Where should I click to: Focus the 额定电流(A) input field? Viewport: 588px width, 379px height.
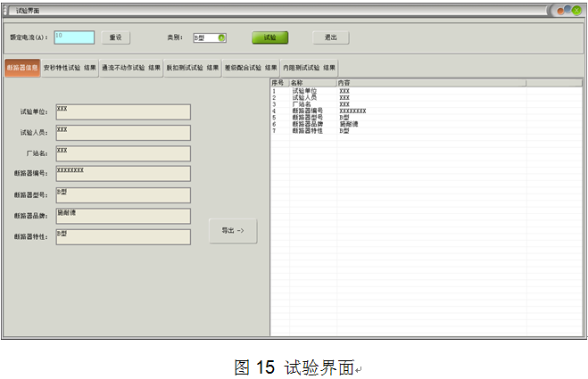coord(73,37)
